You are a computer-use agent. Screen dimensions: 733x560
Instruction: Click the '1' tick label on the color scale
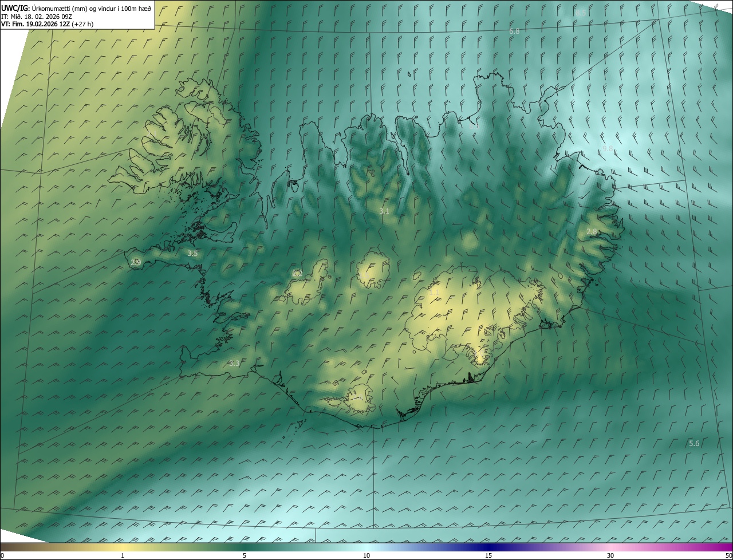click(123, 555)
